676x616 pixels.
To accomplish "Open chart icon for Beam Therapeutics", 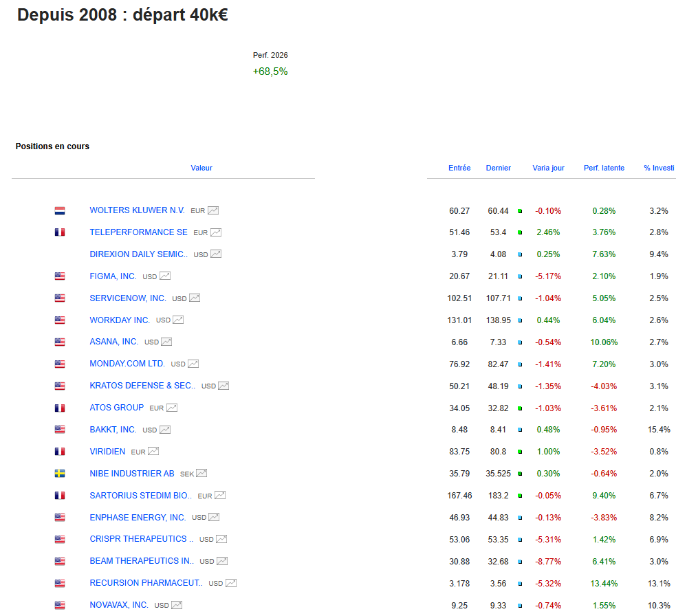I will (222, 561).
